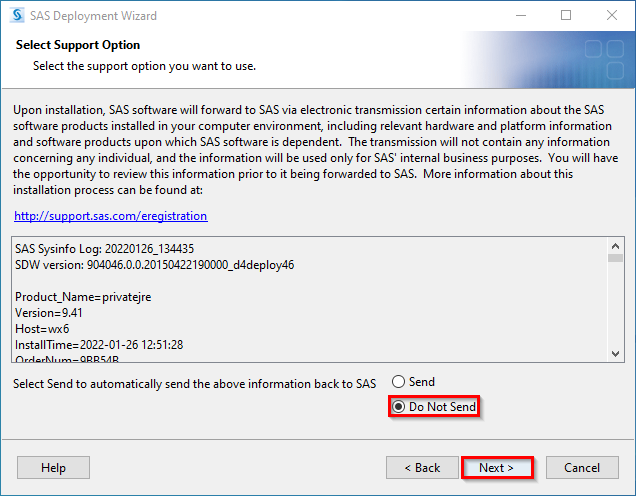The height and width of the screenshot is (496, 636).
Task: Open the support.sas.com eregistration link
Action: click(111, 216)
